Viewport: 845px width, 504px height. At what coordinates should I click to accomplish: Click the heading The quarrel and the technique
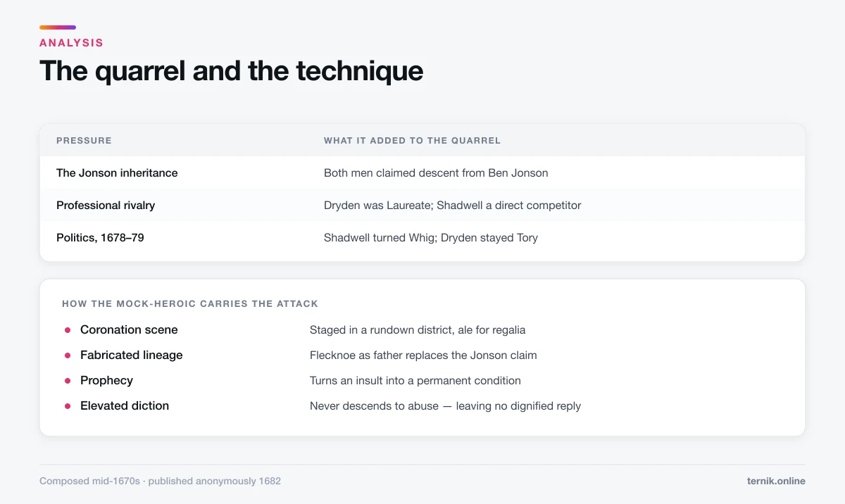pos(231,71)
